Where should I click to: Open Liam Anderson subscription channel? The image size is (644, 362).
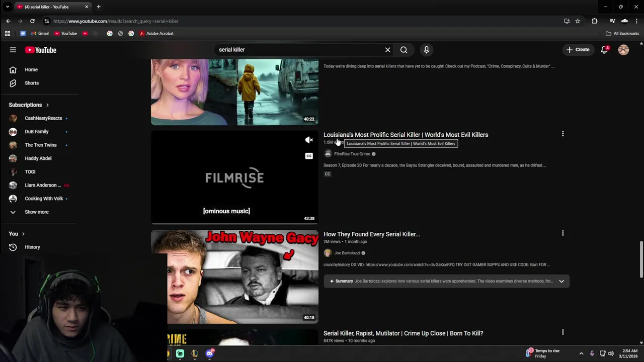(x=43, y=185)
